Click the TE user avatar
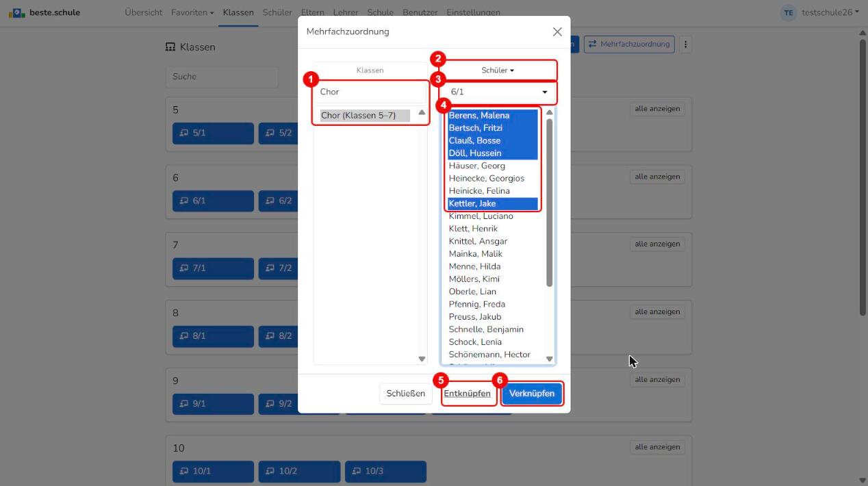 tap(789, 12)
